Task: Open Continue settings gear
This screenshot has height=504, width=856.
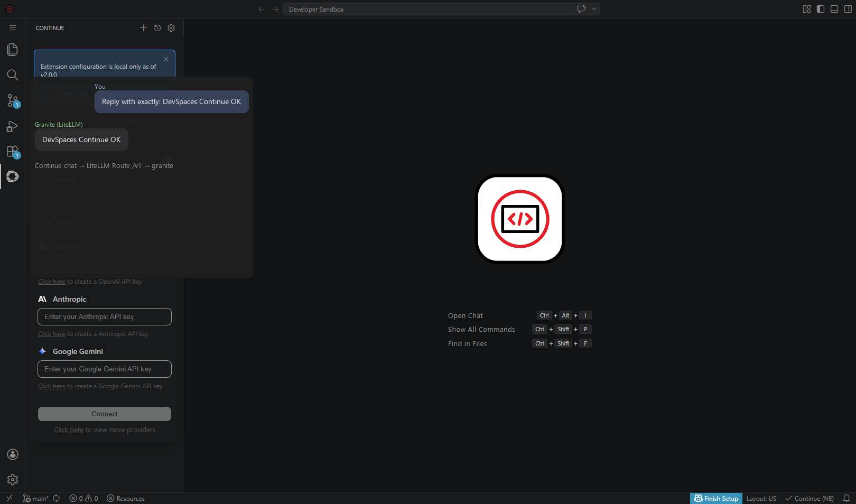Action: (x=171, y=28)
